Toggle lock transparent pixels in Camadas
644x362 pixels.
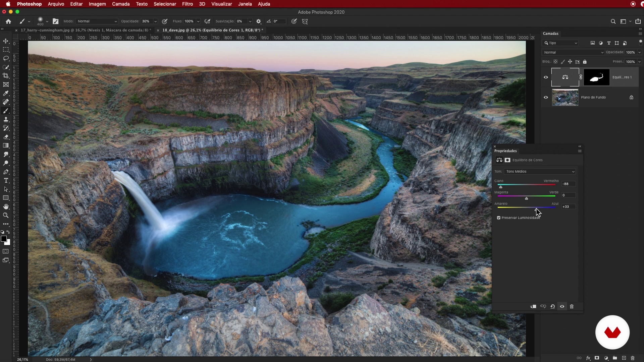click(555, 62)
